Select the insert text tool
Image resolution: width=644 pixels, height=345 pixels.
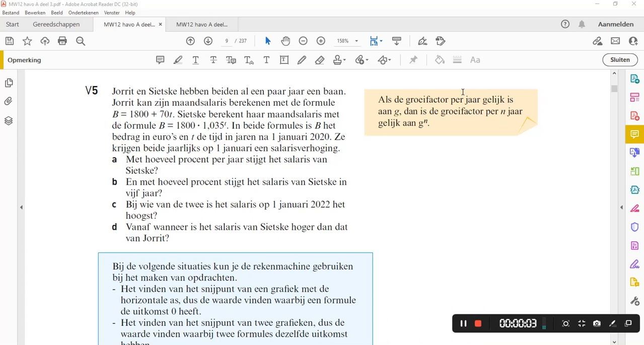pos(249,60)
